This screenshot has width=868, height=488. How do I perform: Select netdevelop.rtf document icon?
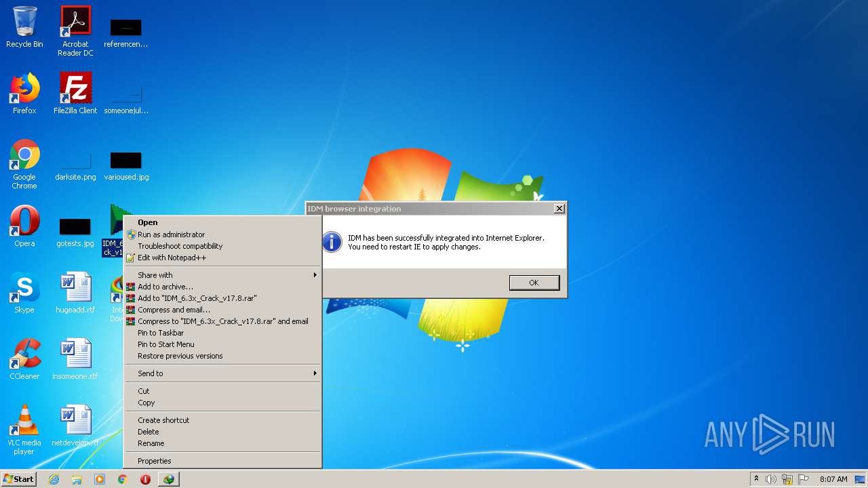point(75,426)
